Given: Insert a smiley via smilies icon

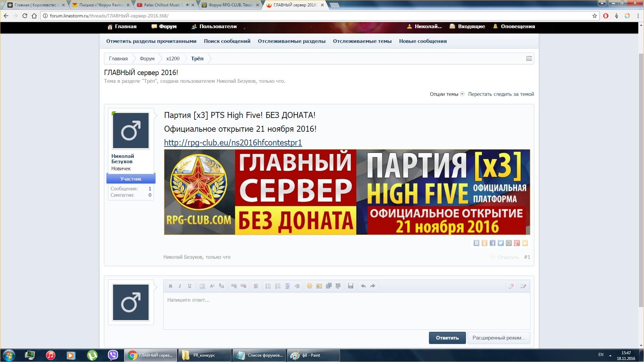Looking at the screenshot, I should pos(309,286).
